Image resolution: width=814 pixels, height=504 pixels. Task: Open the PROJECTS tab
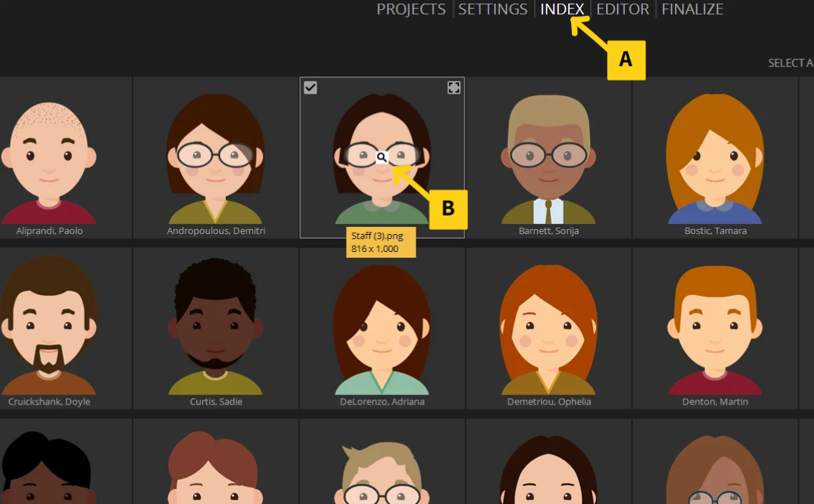click(x=411, y=9)
